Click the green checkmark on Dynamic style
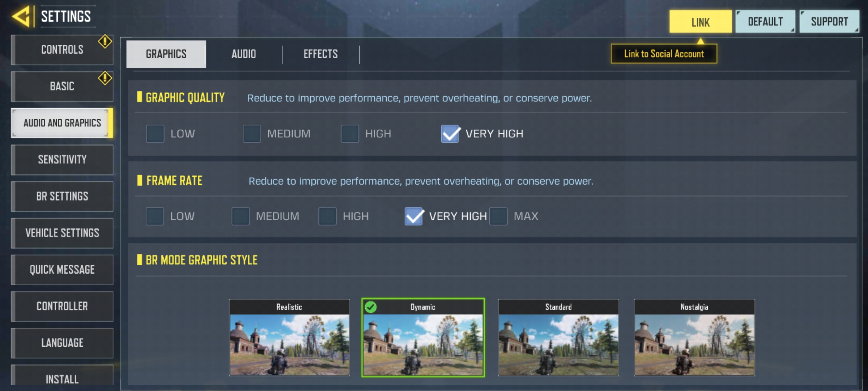 pyautogui.click(x=370, y=307)
